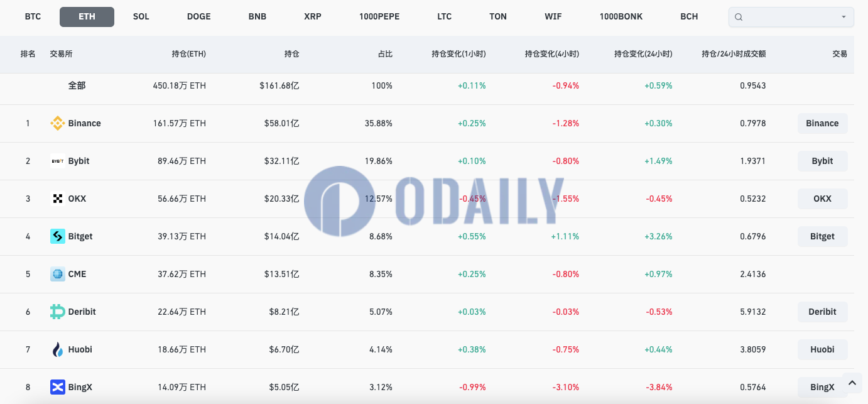Click the Deribit logo icon
868x404 pixels.
pos(57,312)
